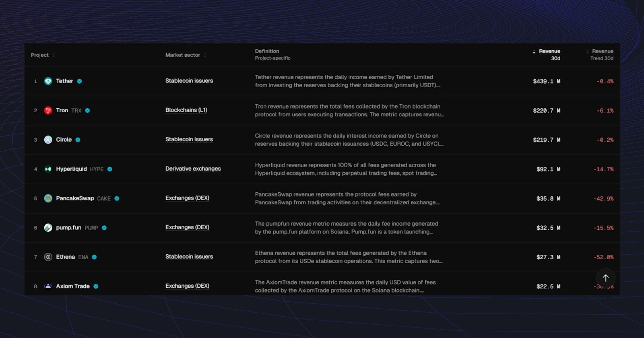Click the -15.5% trend value
Viewport: 644px width, 338px height.
click(603, 228)
